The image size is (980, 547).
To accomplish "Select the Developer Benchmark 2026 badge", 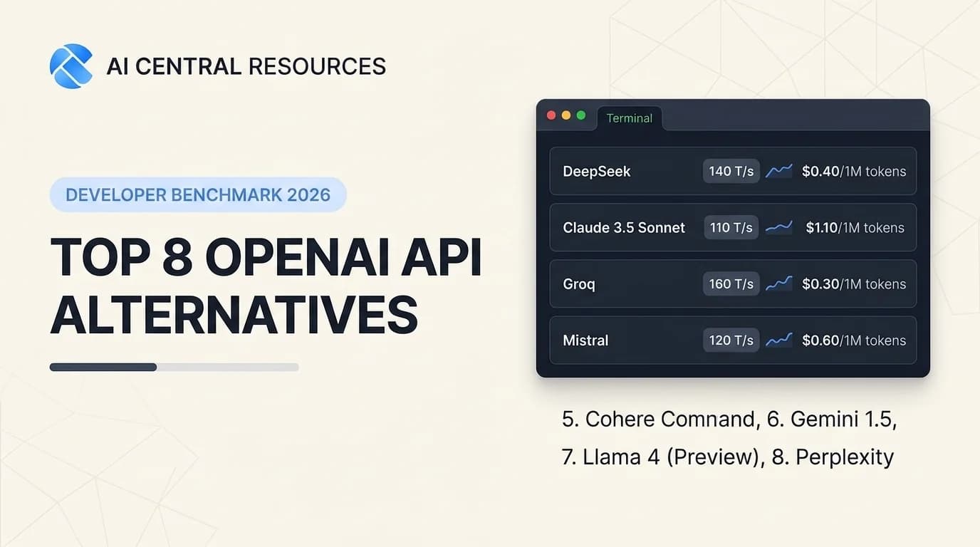I will coord(198,194).
